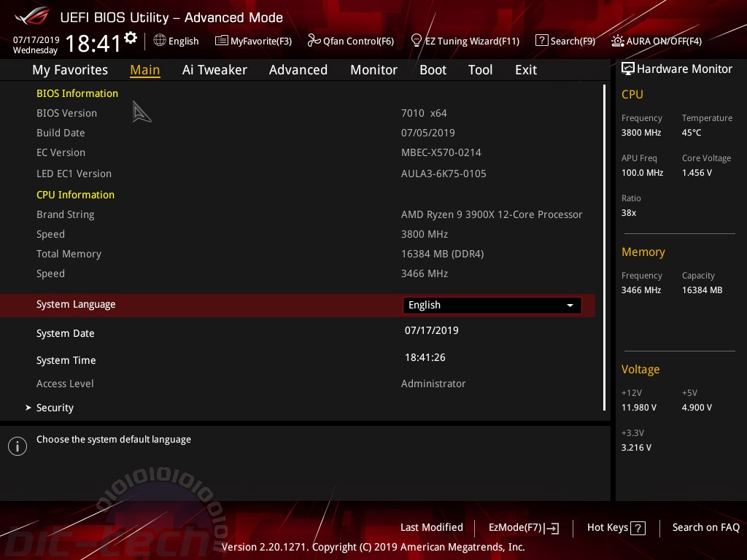Image resolution: width=747 pixels, height=560 pixels.
Task: Launch EZ Tuning Wizard lightbulb icon
Action: pos(417,41)
